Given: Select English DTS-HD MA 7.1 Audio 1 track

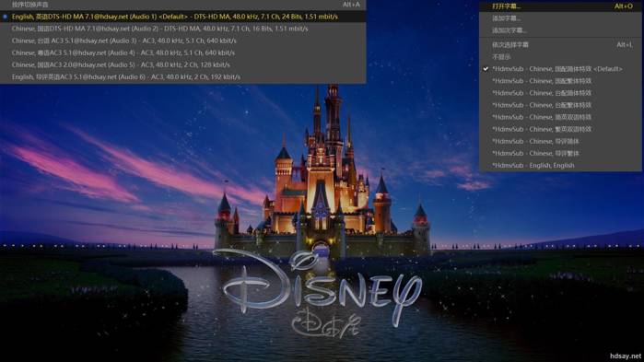Looking at the screenshot, I should 182,17.
